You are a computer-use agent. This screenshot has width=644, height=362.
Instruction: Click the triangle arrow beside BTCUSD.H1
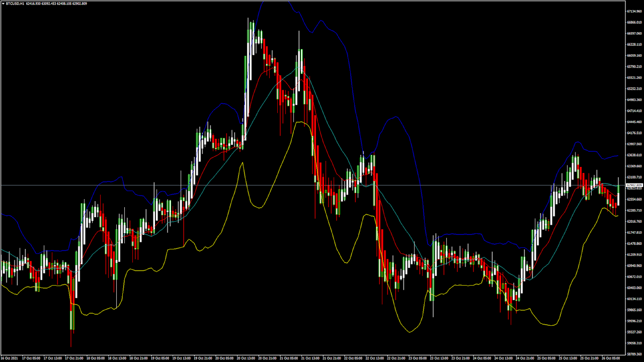pos(3,4)
